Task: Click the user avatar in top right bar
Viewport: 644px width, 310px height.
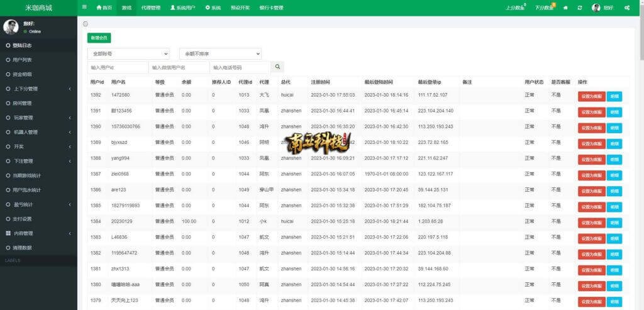Action: (596, 8)
